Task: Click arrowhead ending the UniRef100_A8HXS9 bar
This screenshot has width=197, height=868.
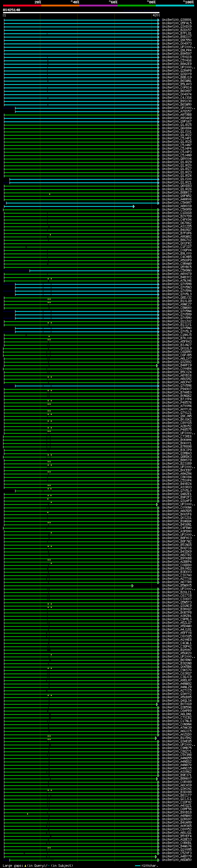Action: click(134, 206)
